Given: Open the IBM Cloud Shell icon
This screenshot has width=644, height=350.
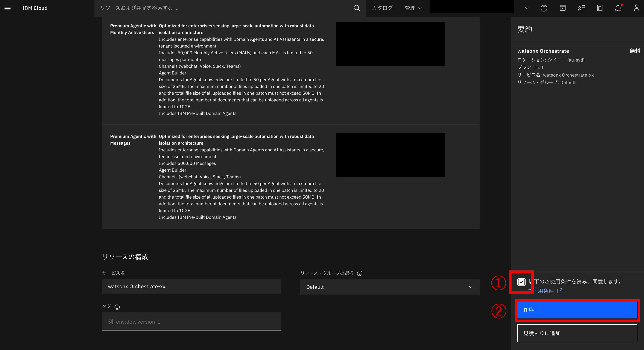Looking at the screenshot, I should point(562,8).
